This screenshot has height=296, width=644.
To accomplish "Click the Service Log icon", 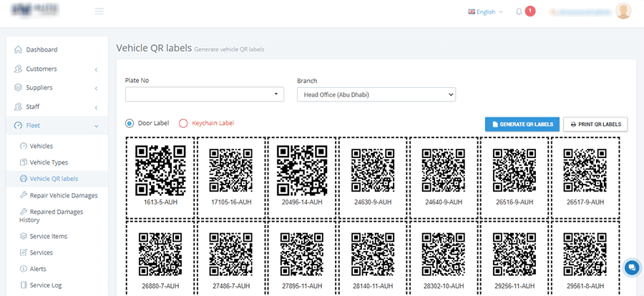I will [23, 285].
